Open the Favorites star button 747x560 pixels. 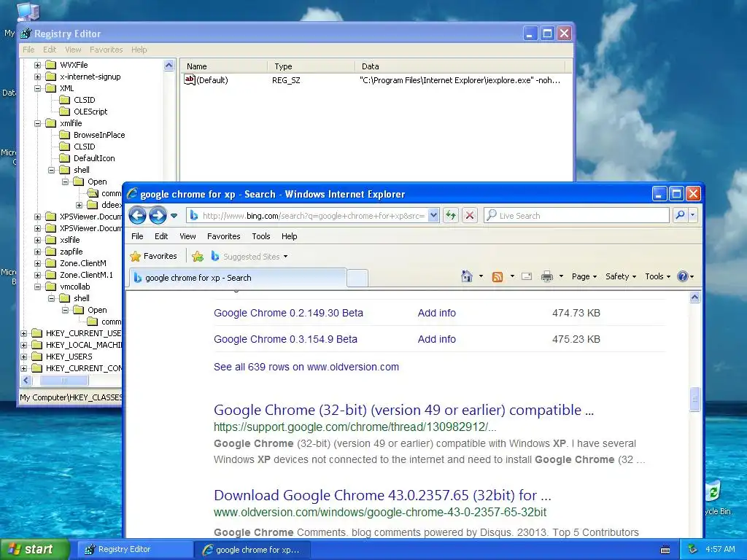tap(153, 256)
